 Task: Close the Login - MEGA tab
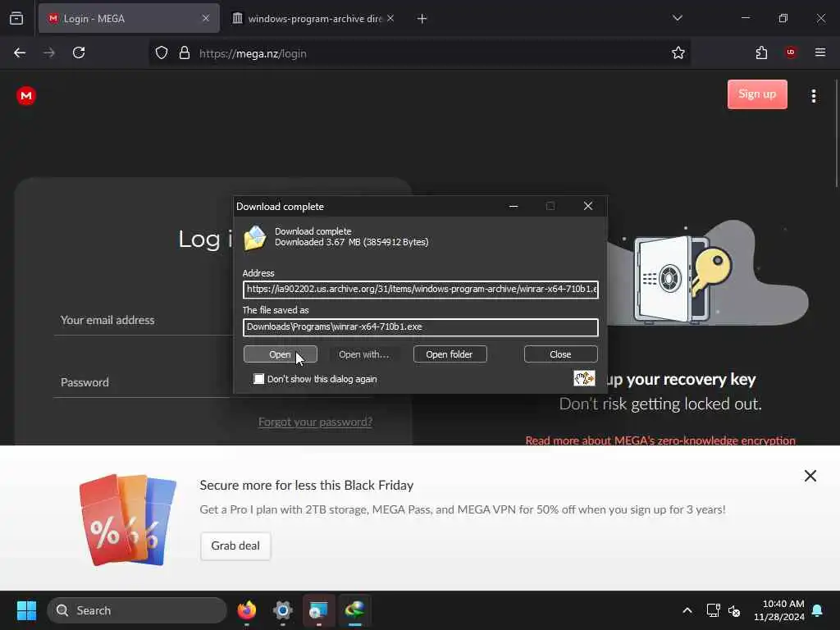[x=206, y=19]
